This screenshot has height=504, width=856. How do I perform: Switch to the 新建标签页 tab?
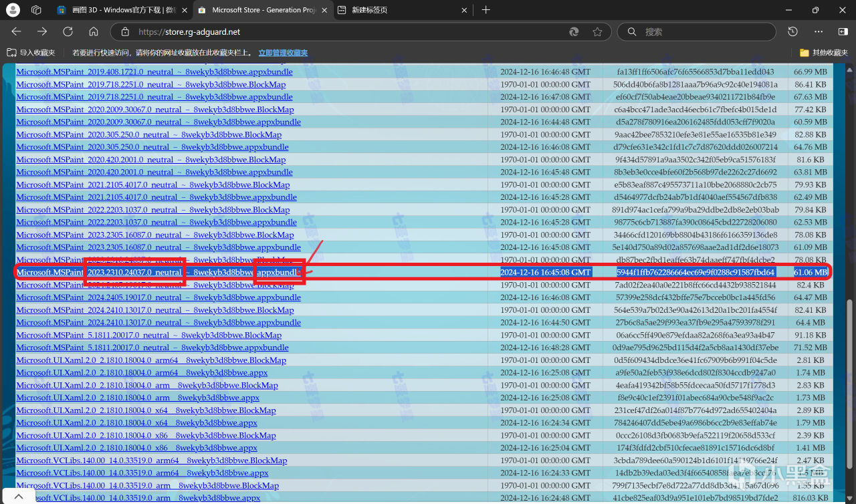pos(403,10)
